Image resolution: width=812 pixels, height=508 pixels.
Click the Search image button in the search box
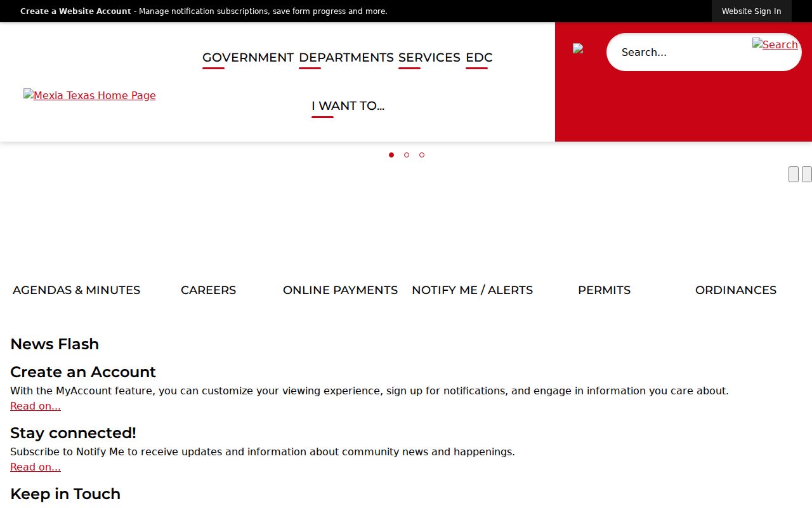click(x=775, y=44)
